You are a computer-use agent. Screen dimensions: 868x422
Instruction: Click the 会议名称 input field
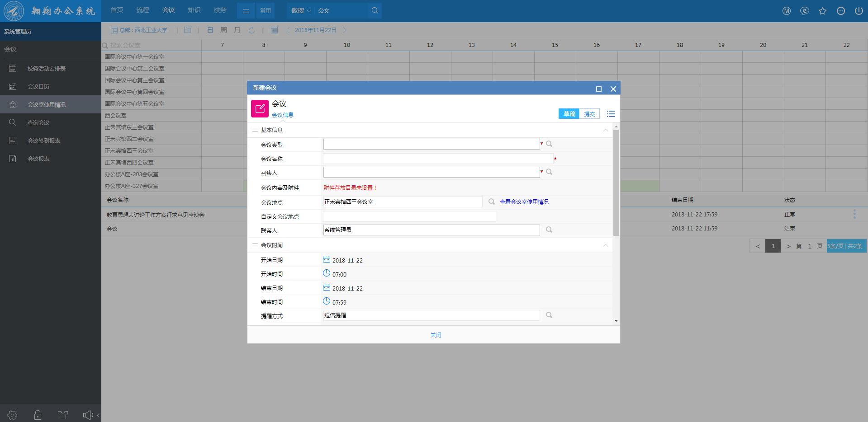point(438,159)
